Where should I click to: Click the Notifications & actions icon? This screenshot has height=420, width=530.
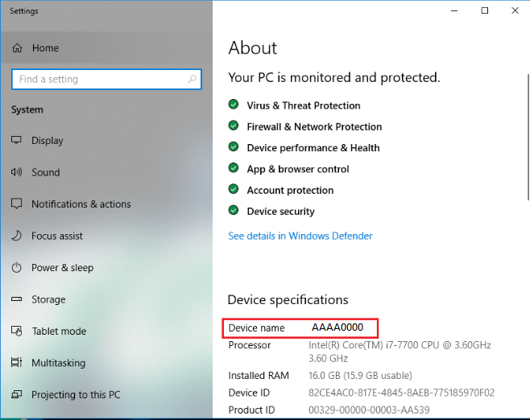click(16, 204)
